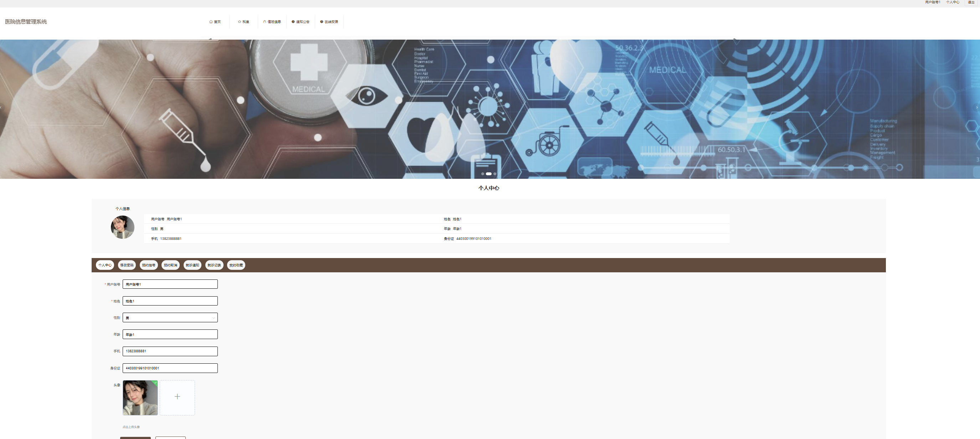Click the banner's right arrow icon
The height and width of the screenshot is (439, 980).
click(x=976, y=108)
